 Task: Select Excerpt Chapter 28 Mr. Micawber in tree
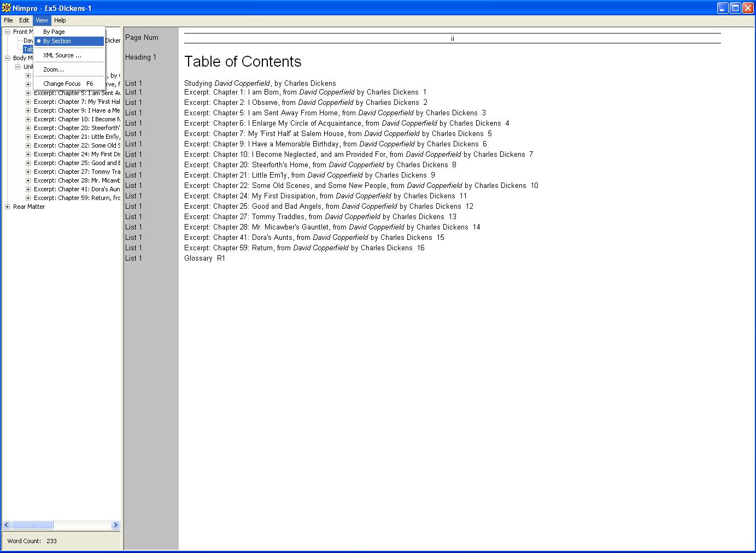77,180
